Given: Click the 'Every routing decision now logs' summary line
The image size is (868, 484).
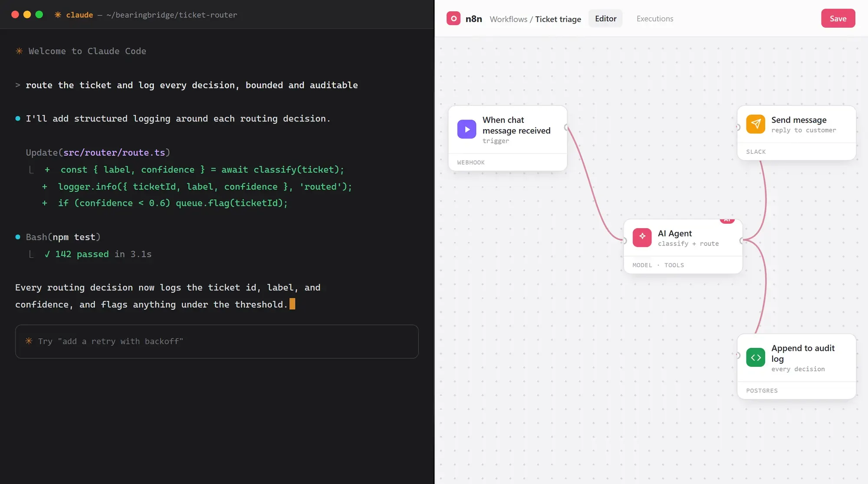Looking at the screenshot, I should [168, 288].
